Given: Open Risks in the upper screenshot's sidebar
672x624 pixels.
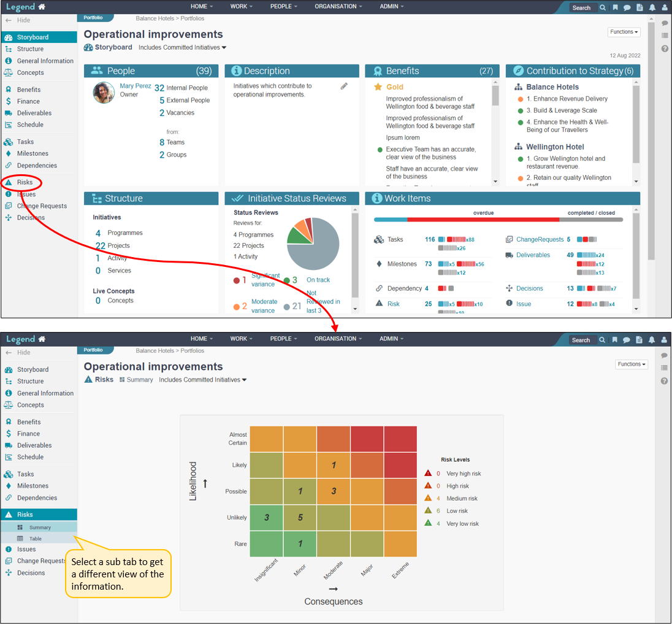Looking at the screenshot, I should coord(25,182).
